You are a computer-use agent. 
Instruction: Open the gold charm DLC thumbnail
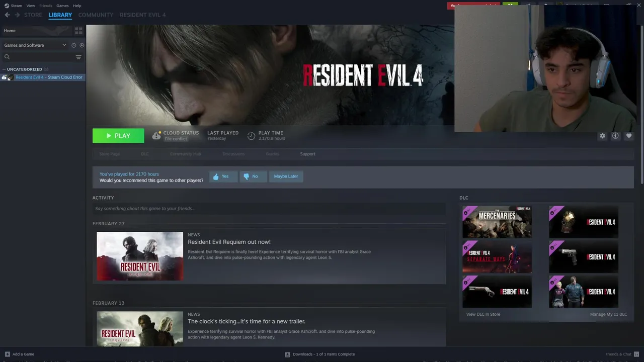(584, 222)
